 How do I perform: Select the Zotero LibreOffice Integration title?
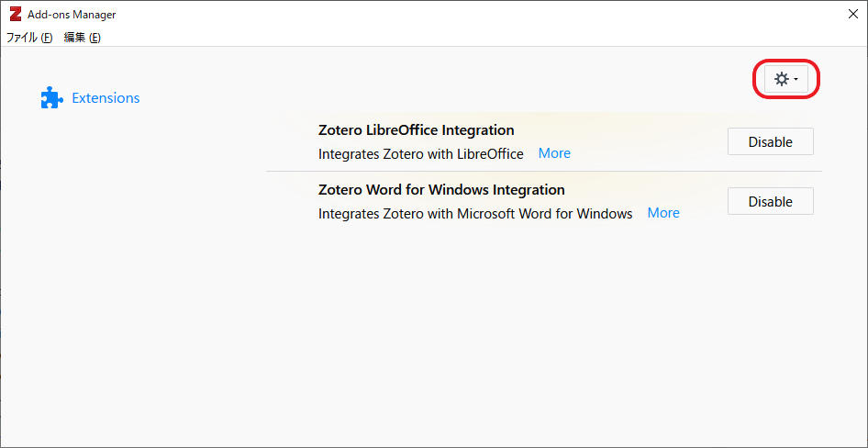pyautogui.click(x=417, y=130)
